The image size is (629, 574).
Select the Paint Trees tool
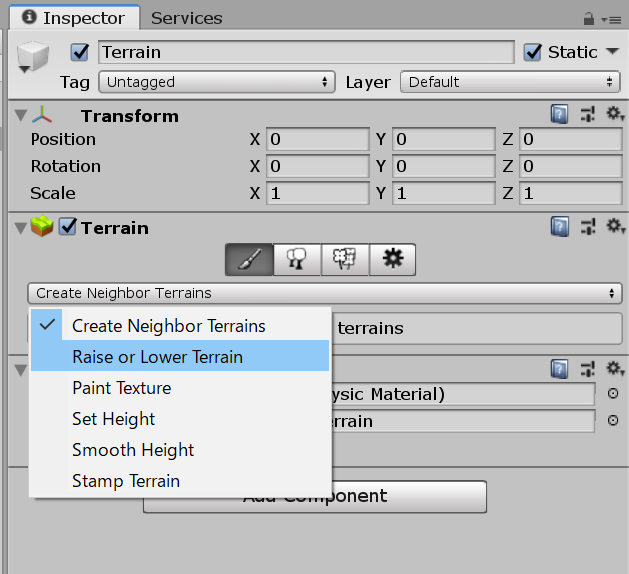297,260
